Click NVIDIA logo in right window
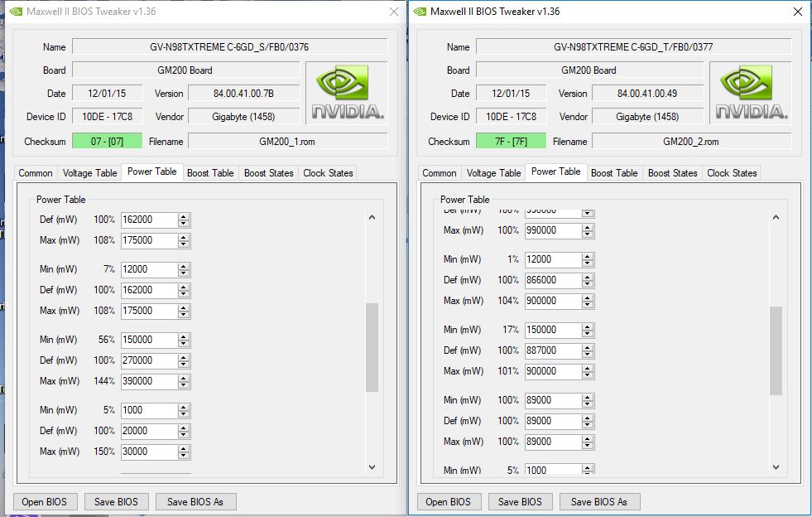The image size is (812, 517). [751, 93]
